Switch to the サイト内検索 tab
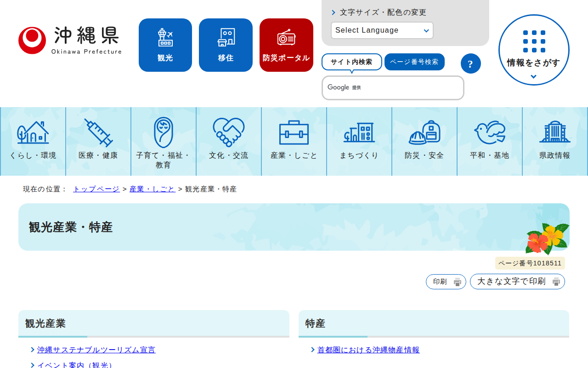588x368 pixels. click(x=352, y=62)
